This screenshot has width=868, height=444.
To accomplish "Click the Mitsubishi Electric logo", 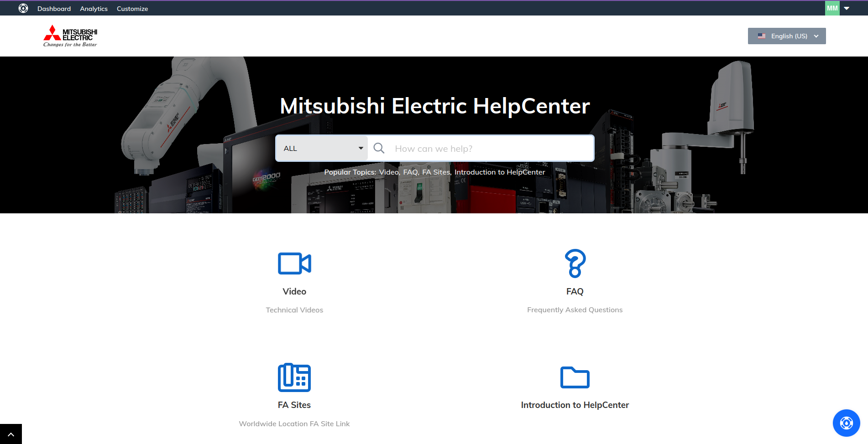I will (70, 36).
